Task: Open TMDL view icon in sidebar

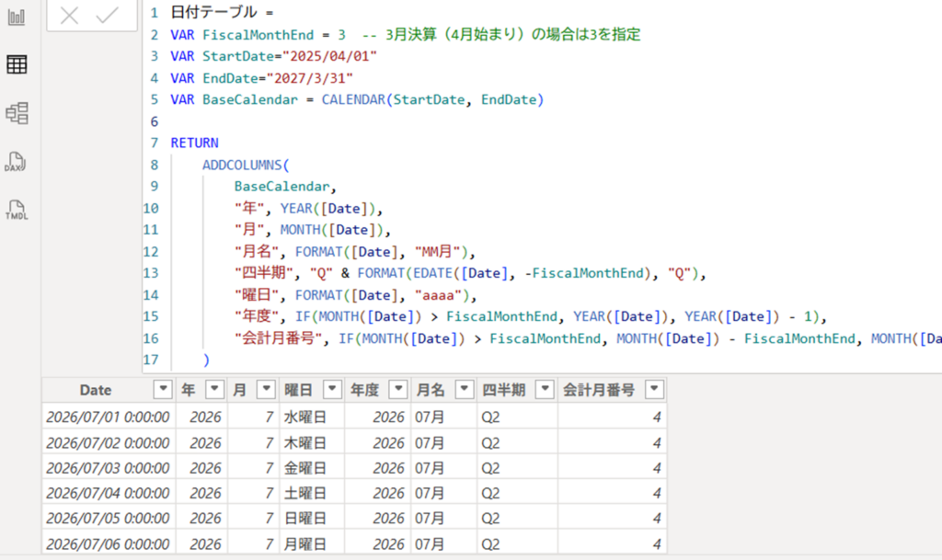Action: pyautogui.click(x=17, y=211)
